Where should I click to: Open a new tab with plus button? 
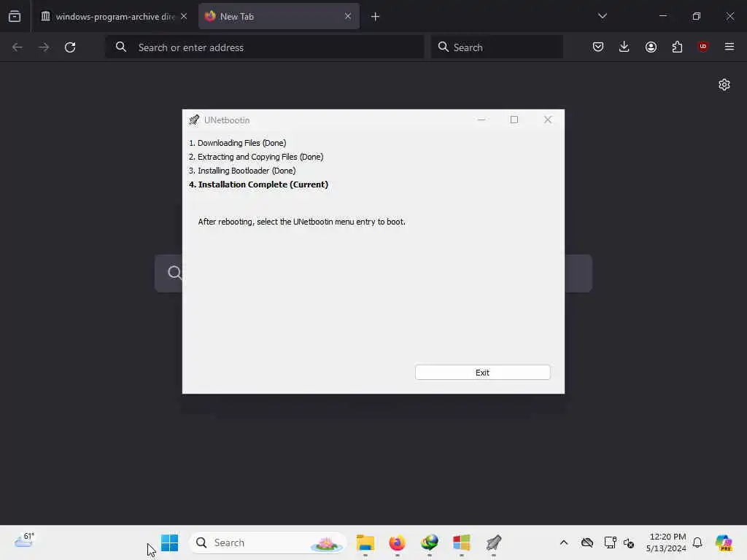pos(376,17)
